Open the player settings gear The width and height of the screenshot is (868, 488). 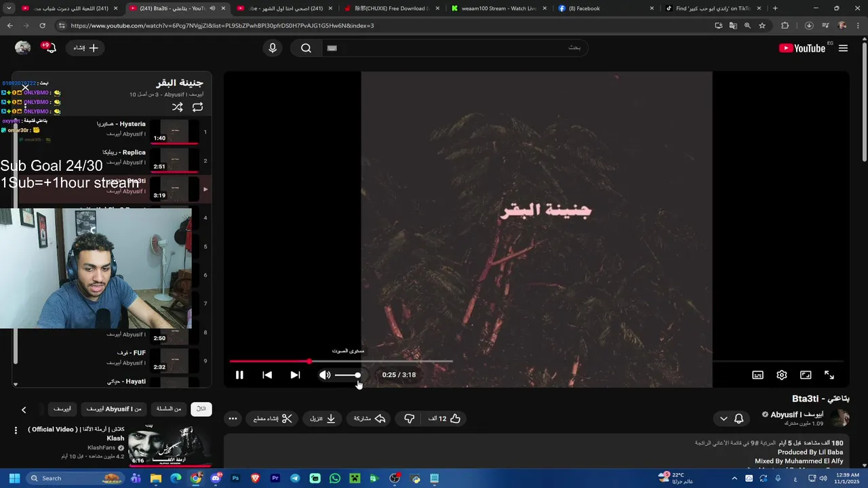(781, 375)
